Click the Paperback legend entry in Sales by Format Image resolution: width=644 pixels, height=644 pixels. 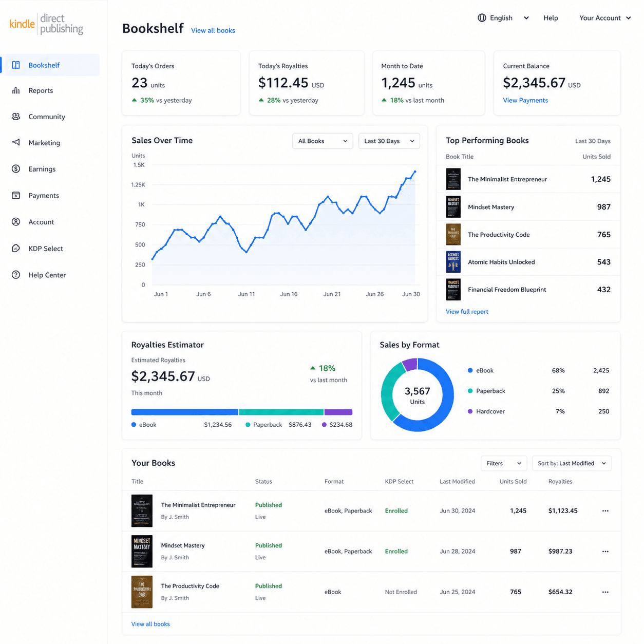coord(486,391)
